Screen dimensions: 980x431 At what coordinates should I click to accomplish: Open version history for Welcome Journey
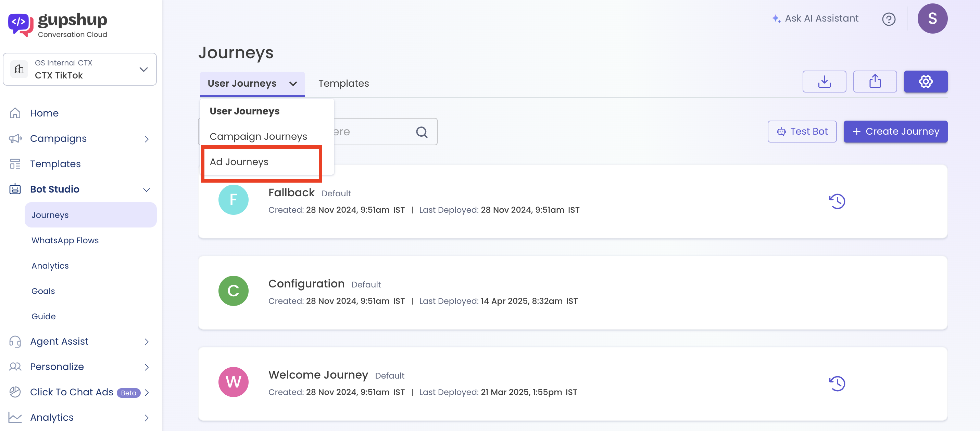coord(837,383)
